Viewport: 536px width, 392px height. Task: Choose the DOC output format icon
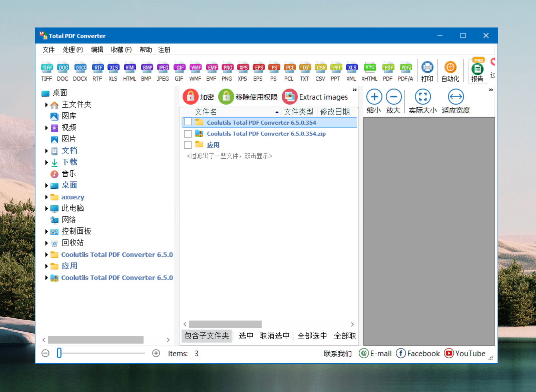63,71
